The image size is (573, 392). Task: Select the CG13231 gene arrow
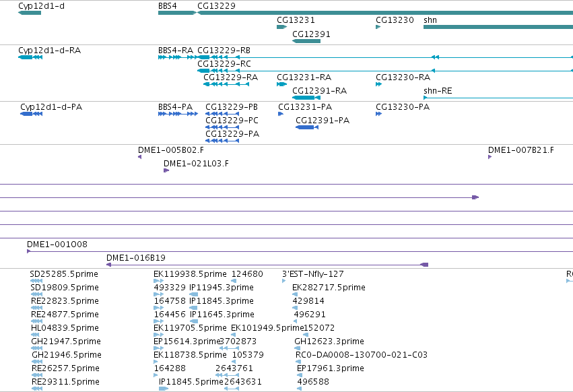pyautogui.click(x=281, y=27)
